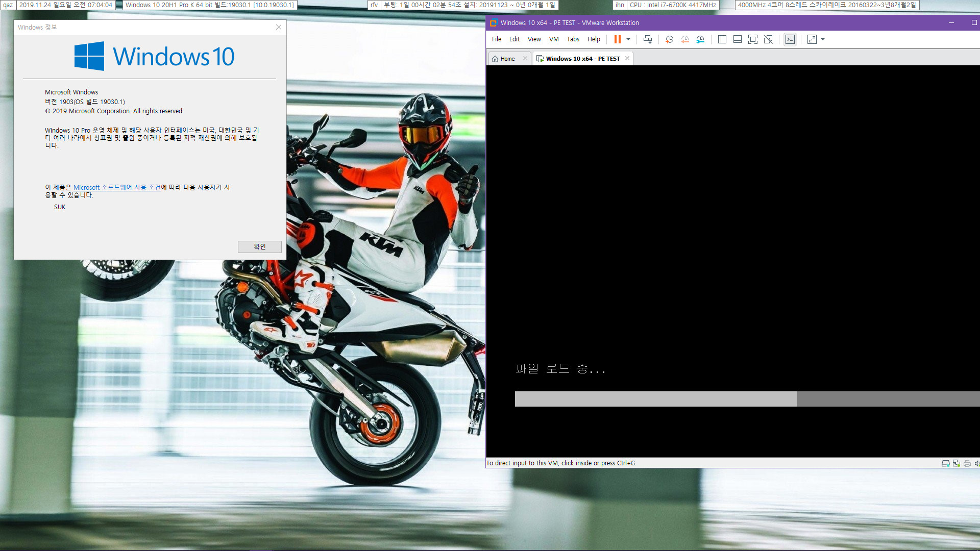980x551 pixels.
Task: Click the printer status icon
Action: (967, 463)
